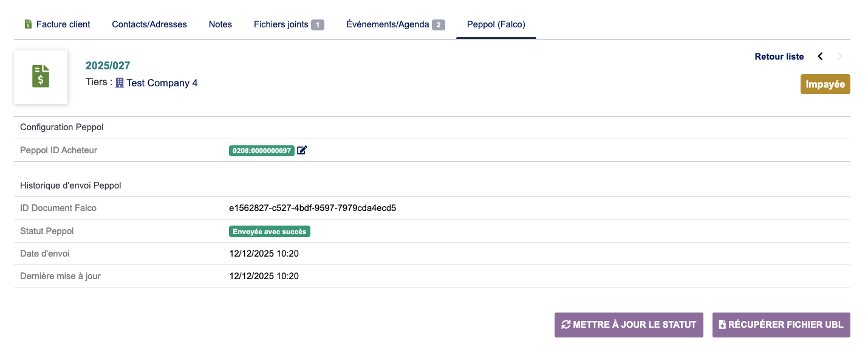
Task: Click the file download icon on UBL button
Action: click(x=722, y=325)
